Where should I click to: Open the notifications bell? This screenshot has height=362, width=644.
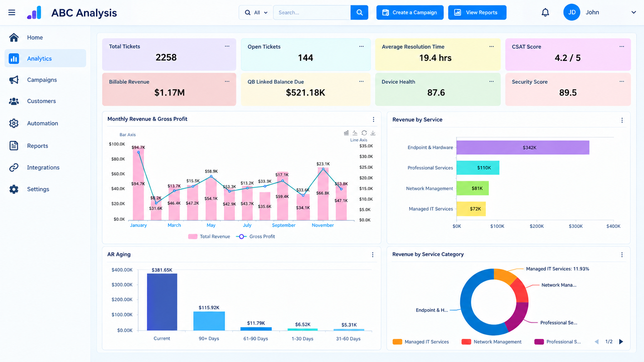pos(545,12)
